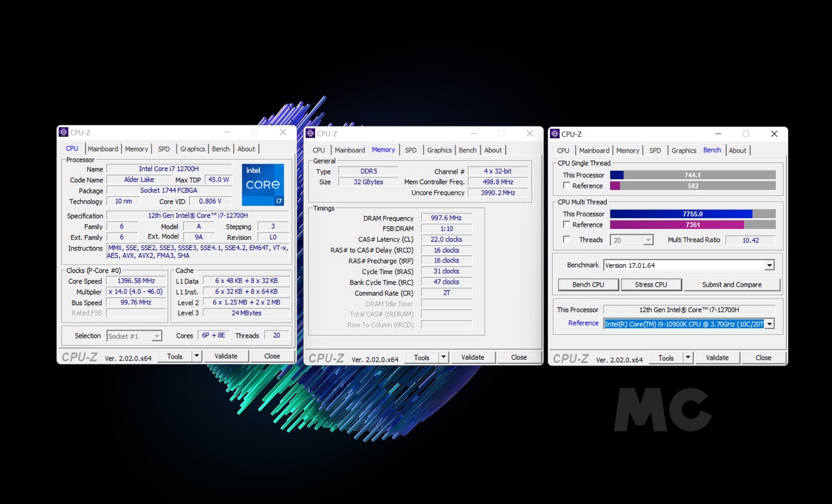Tick the Threads checkbox
832x504 pixels.
coord(566,240)
